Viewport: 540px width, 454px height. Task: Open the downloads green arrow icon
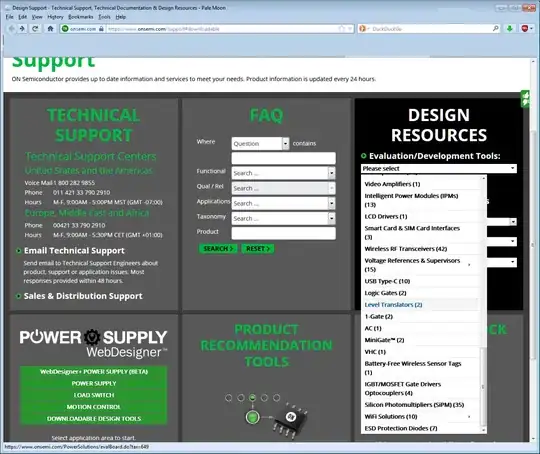[x=510, y=29]
